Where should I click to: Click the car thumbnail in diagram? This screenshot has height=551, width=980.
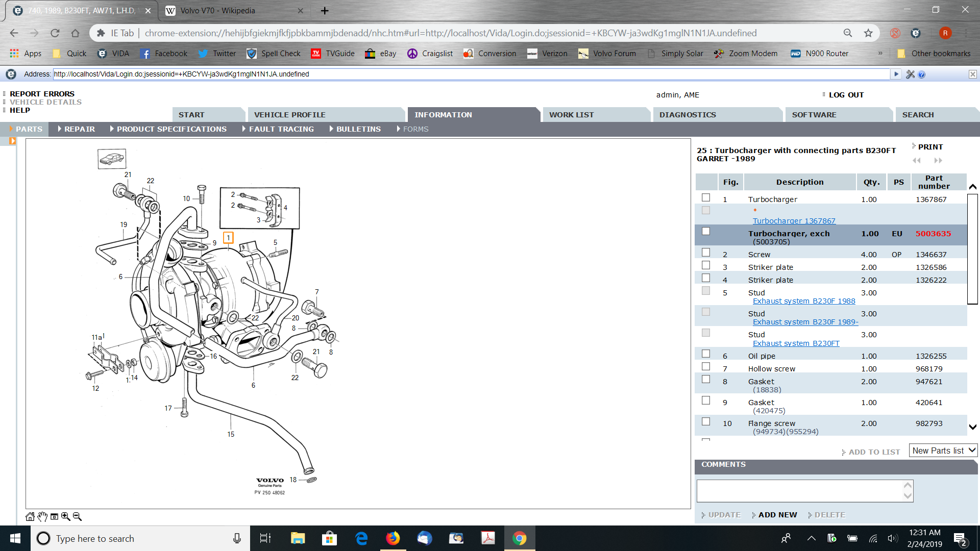pyautogui.click(x=112, y=159)
